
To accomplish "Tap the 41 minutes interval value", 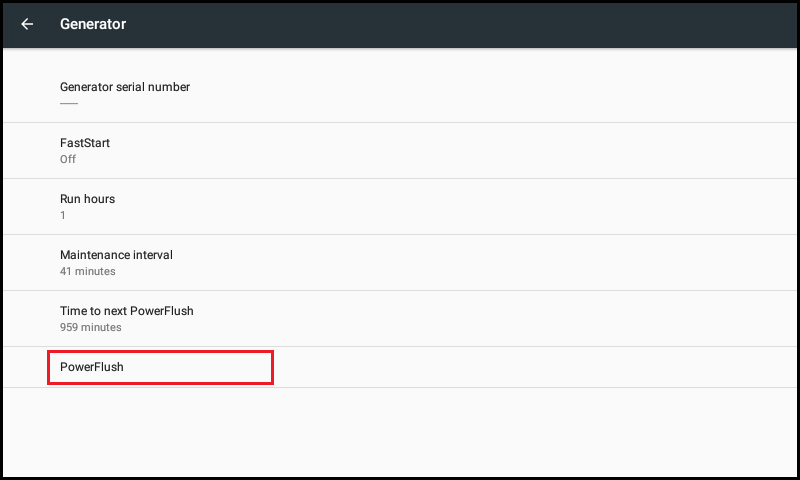I will pyautogui.click(x=88, y=271).
